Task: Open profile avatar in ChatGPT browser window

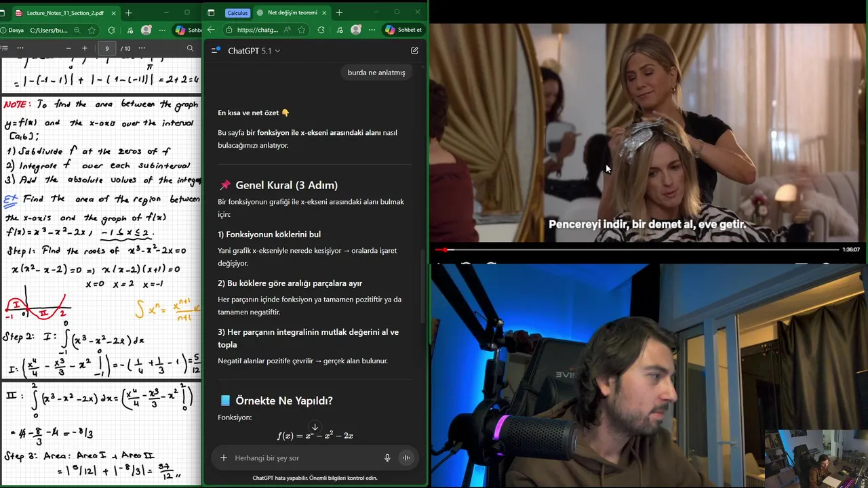Action: tap(356, 30)
